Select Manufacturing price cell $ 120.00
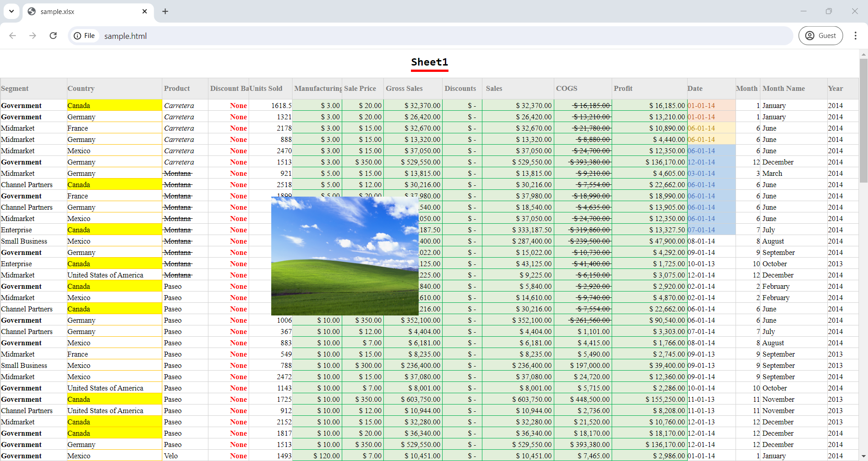Image resolution: width=868 pixels, height=461 pixels. [317, 456]
